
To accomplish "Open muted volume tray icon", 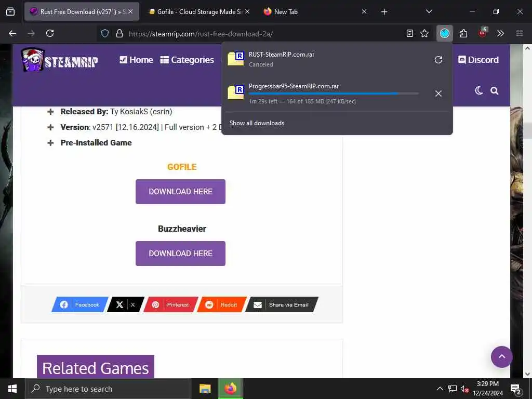I will [x=464, y=389].
